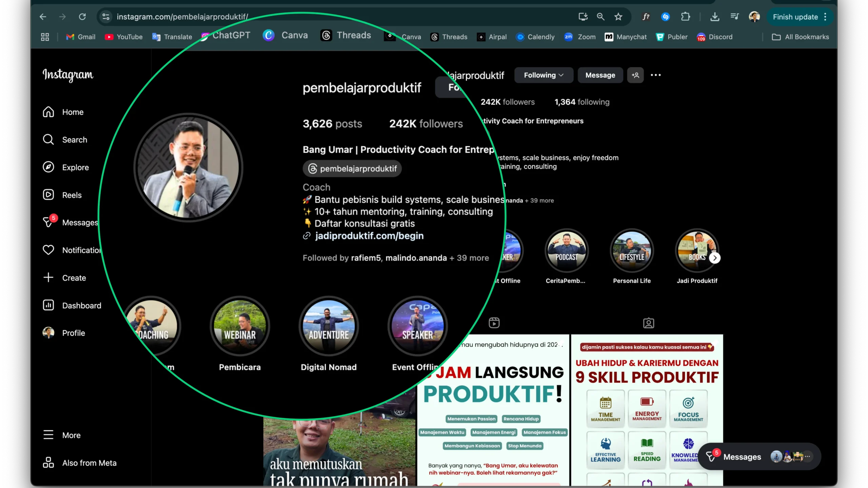
Task: Switch to the Tagged tab icon
Action: (x=649, y=323)
